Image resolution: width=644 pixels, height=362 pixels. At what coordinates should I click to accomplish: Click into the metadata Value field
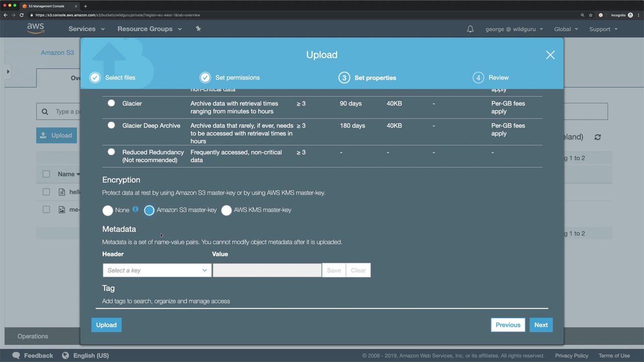[x=267, y=270]
